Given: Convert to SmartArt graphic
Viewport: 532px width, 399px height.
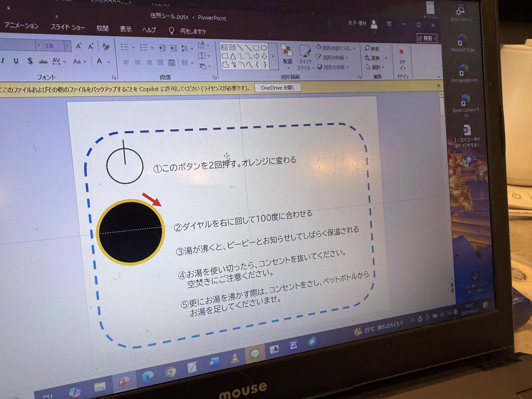Looking at the screenshot, I should point(205,66).
